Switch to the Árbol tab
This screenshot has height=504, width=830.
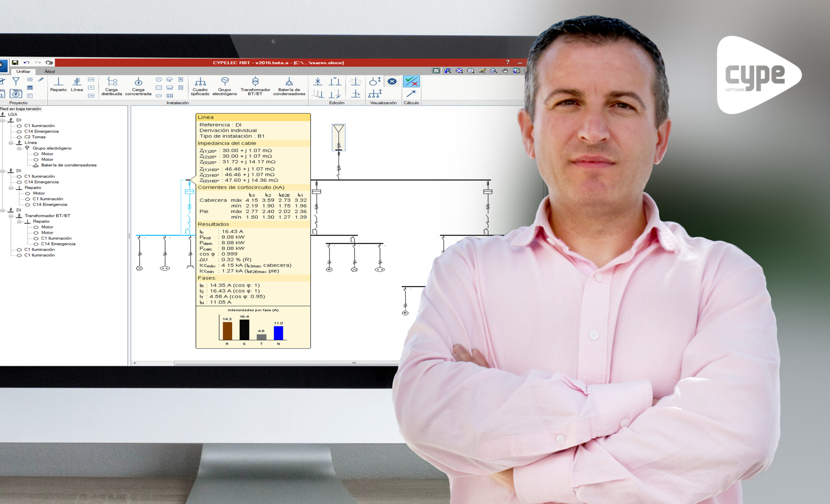(x=50, y=71)
